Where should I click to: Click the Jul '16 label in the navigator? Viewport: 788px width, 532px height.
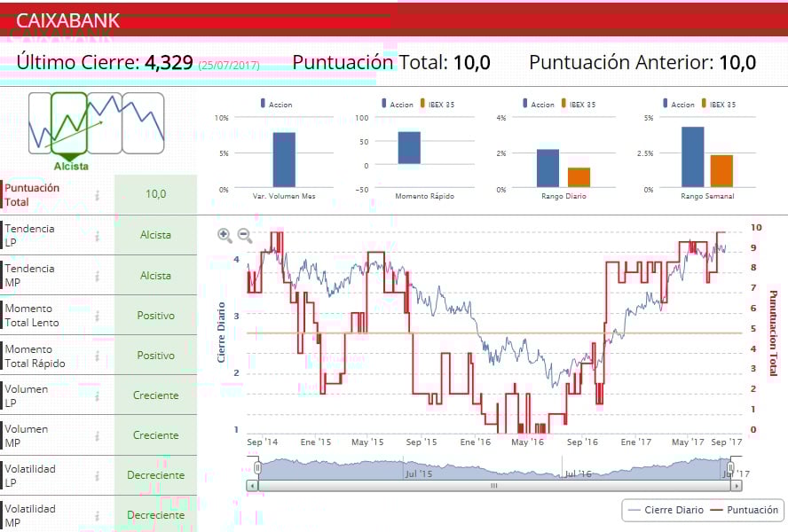pyautogui.click(x=579, y=473)
